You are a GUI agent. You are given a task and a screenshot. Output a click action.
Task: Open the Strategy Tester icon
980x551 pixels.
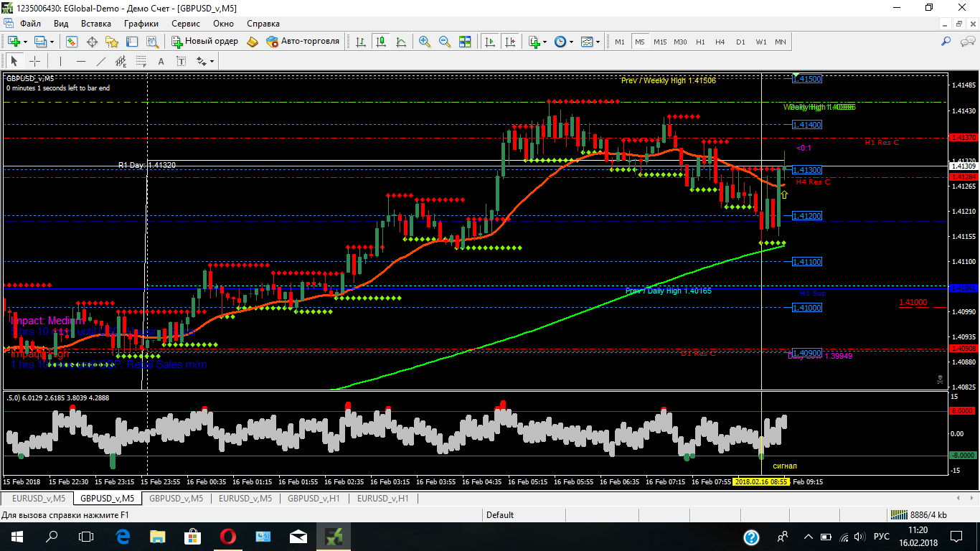click(x=152, y=42)
